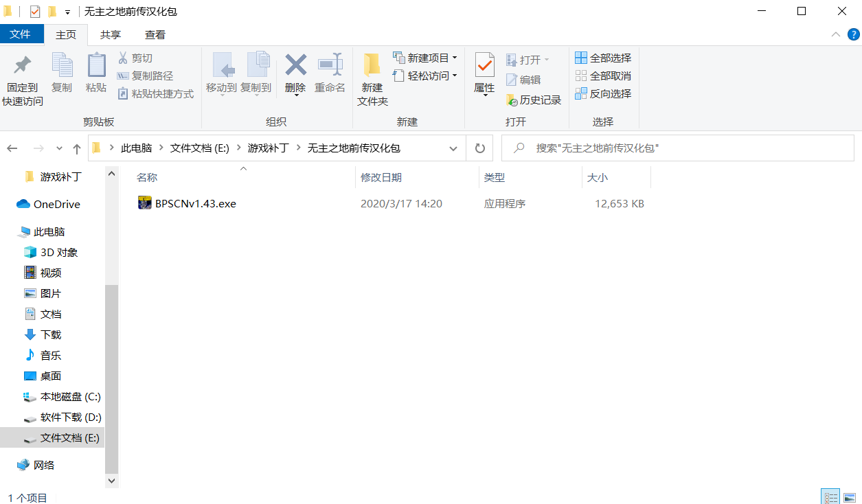Enable 全部选择 to select all items

pos(602,58)
